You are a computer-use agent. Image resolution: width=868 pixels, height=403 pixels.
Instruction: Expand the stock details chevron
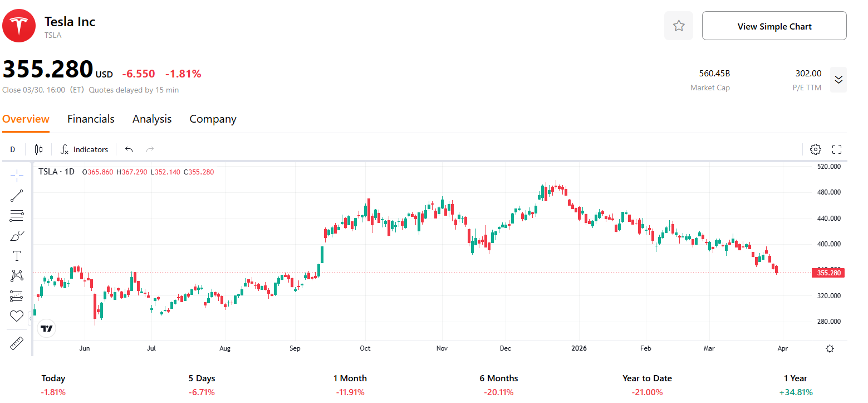click(x=838, y=80)
